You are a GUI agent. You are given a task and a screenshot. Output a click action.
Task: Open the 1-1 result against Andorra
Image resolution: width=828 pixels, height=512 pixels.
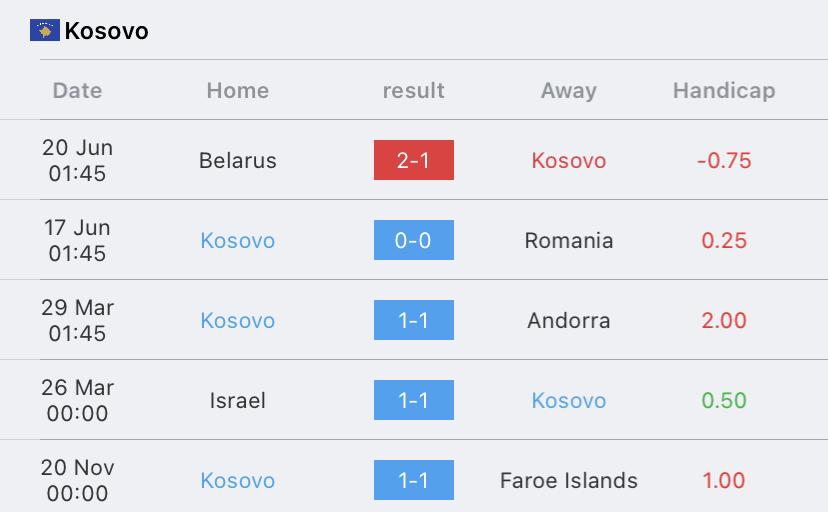click(413, 320)
